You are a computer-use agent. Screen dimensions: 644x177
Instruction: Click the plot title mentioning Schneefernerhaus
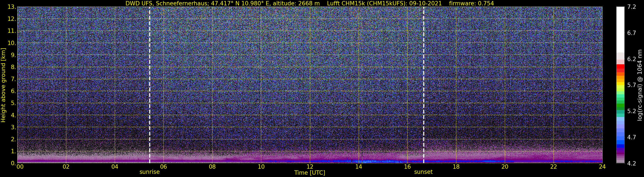pyautogui.click(x=309, y=3)
